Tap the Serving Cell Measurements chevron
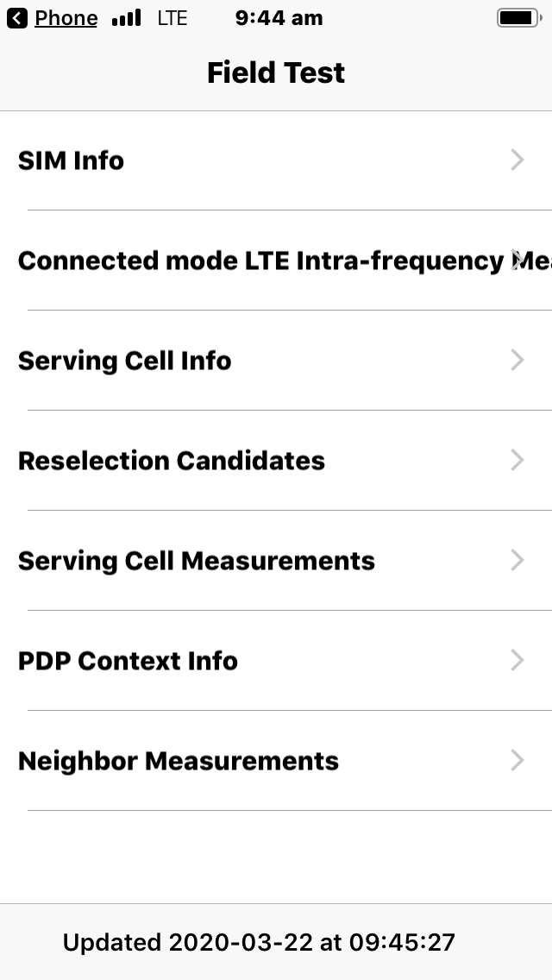Viewport: 552px width, 980px height. pos(517,561)
